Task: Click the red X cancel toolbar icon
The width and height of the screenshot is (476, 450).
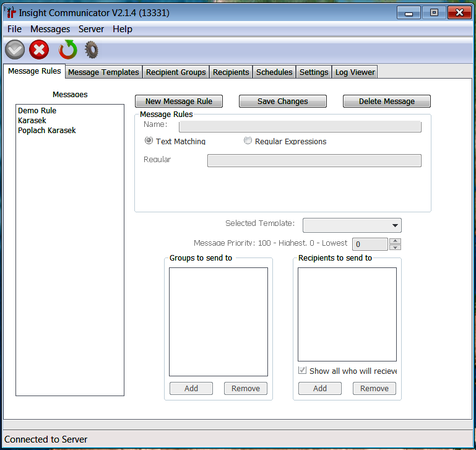Action: (39, 50)
